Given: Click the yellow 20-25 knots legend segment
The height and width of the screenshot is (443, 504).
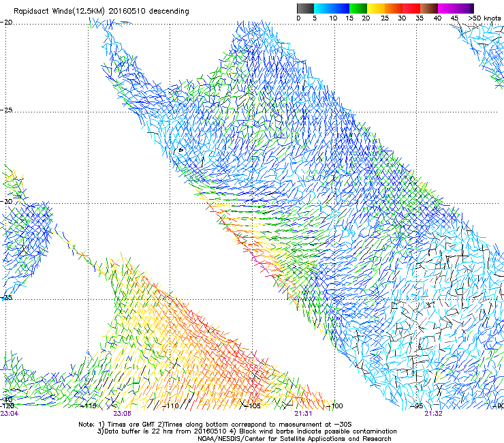Looking at the screenshot, I should click(x=376, y=8).
